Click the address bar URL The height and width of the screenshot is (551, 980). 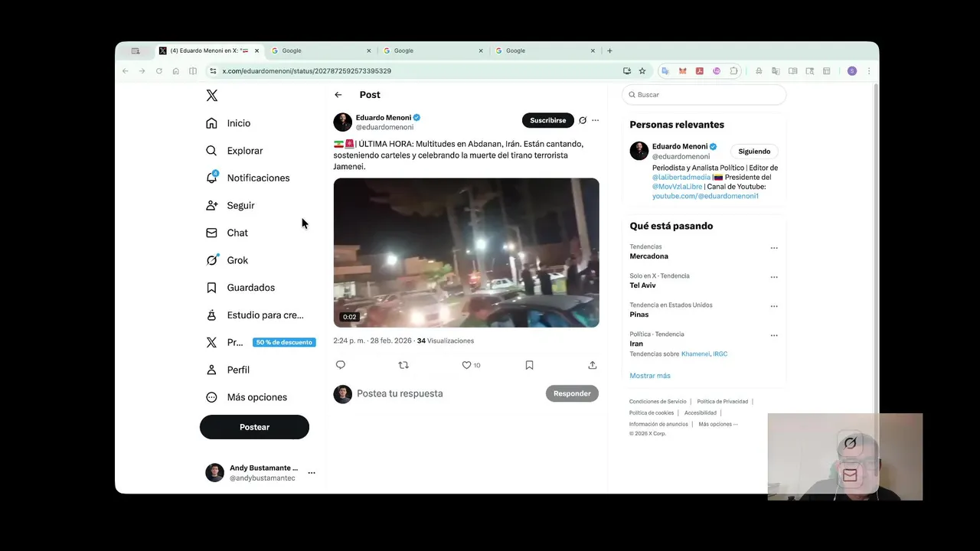point(306,71)
